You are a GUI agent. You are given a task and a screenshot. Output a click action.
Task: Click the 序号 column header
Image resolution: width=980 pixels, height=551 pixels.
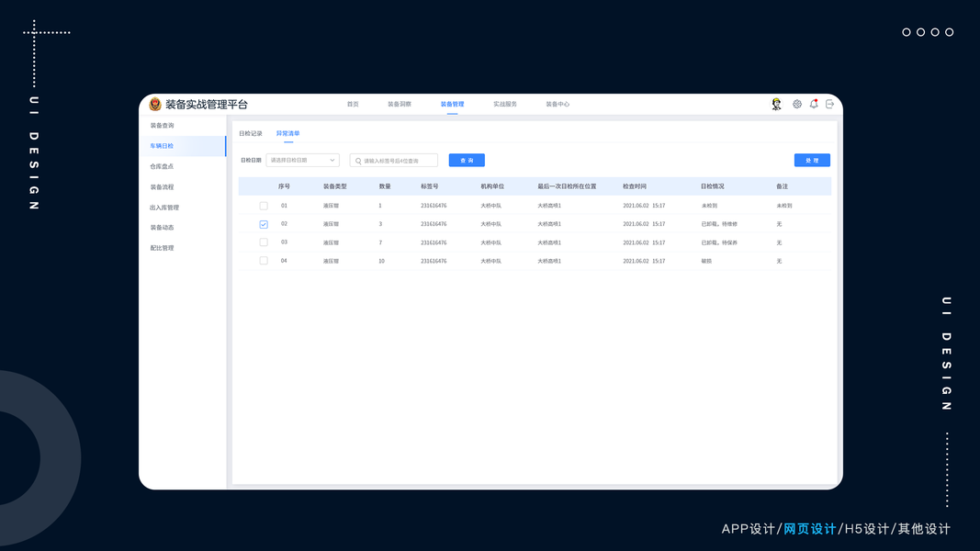click(285, 186)
